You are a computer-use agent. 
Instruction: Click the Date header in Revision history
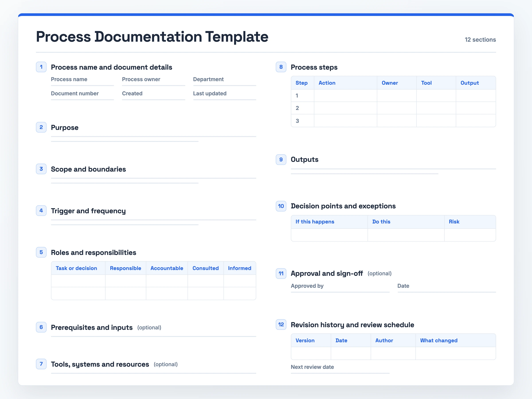351,340
